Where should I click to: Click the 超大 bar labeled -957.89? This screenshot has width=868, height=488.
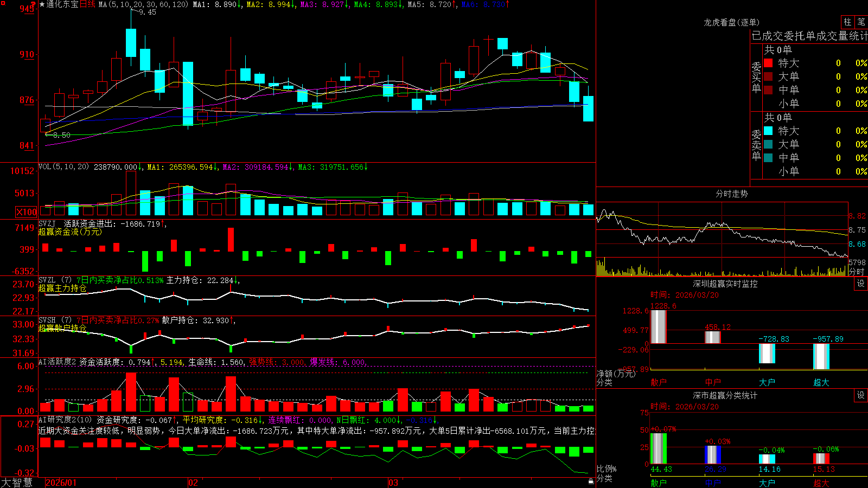tap(821, 357)
